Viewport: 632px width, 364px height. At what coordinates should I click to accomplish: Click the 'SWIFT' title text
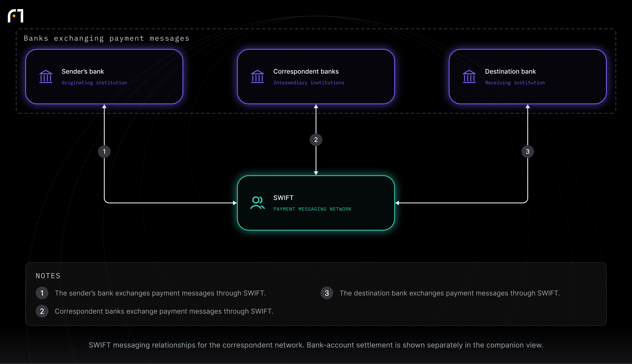[283, 198]
